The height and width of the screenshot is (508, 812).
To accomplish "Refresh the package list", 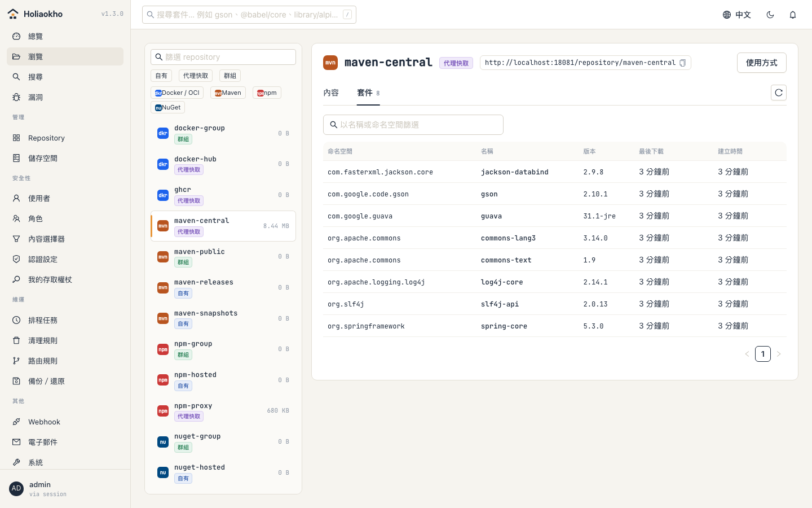I will tap(779, 93).
